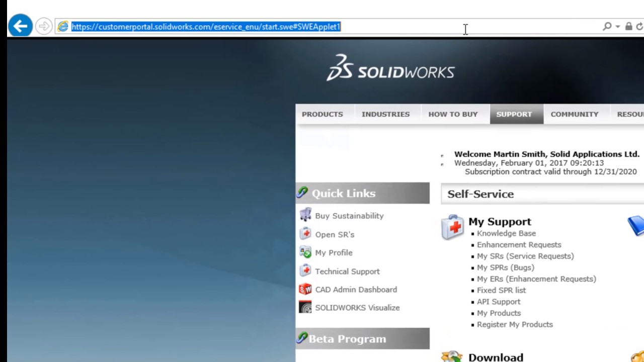Open the Fixed SPR list link
This screenshot has width=644, height=362.
pos(501,290)
